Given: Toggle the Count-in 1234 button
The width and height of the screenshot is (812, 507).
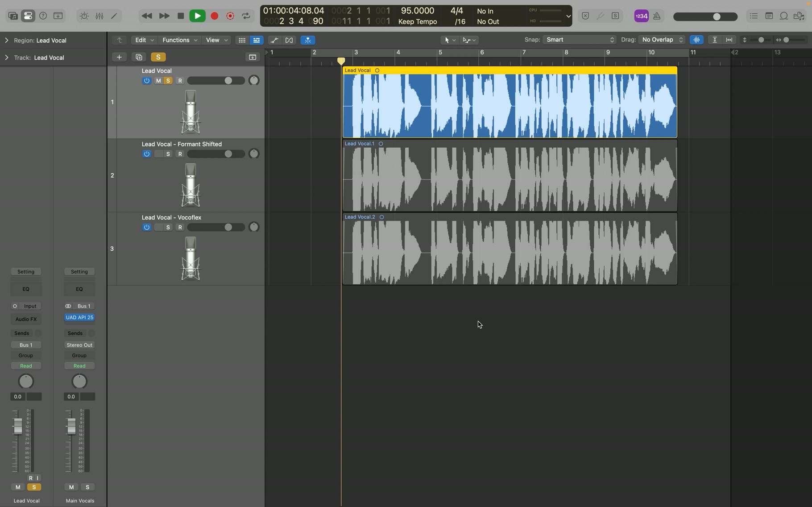Looking at the screenshot, I should tap(641, 16).
